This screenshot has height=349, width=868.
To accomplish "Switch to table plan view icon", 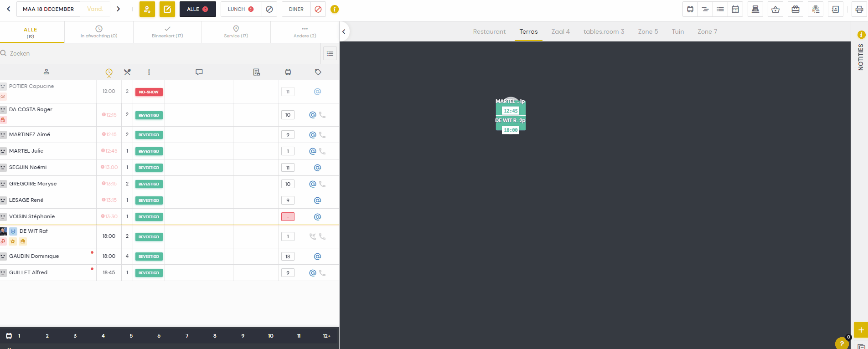I will coord(690,9).
